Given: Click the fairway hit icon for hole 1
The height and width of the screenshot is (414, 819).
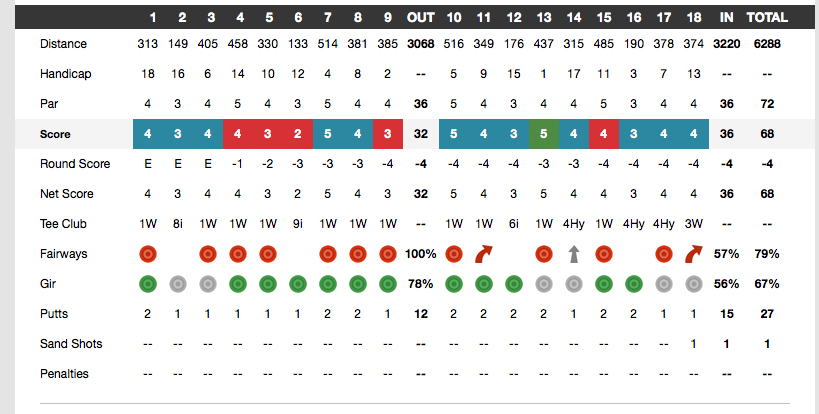Looking at the screenshot, I should [x=147, y=254].
